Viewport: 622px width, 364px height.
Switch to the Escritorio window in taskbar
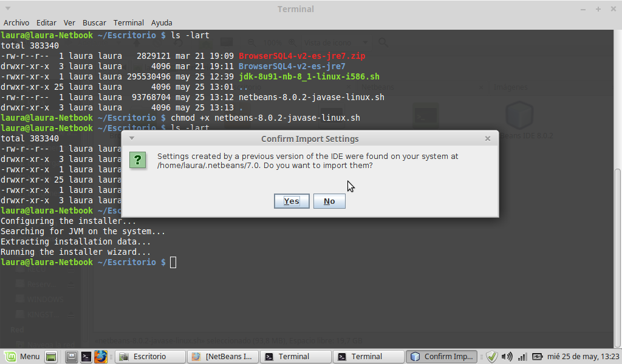149,357
